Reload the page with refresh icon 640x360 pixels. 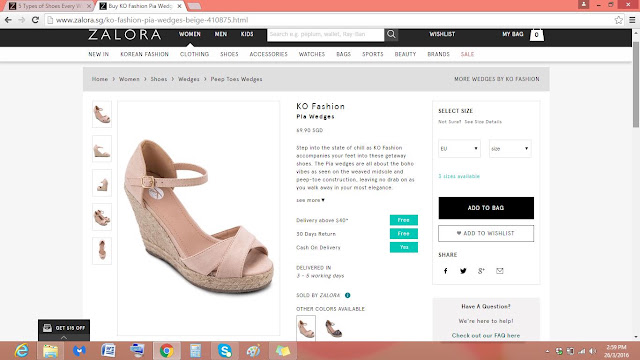(x=36, y=20)
